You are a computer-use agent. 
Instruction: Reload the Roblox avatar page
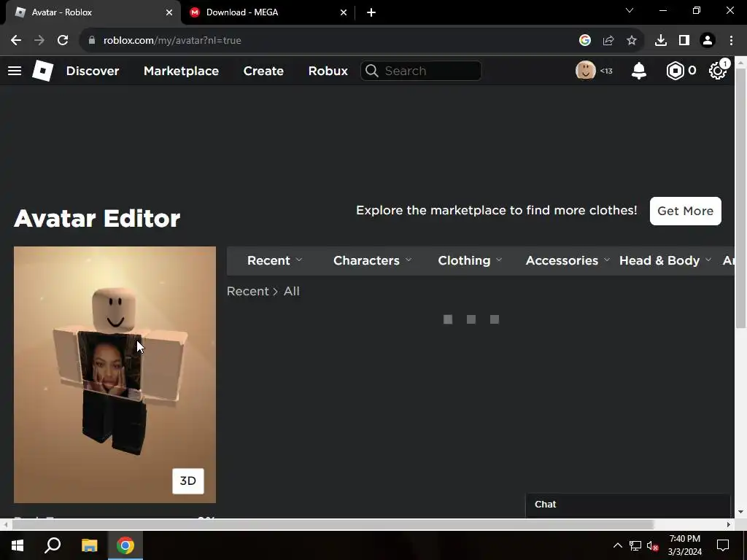[63, 41]
